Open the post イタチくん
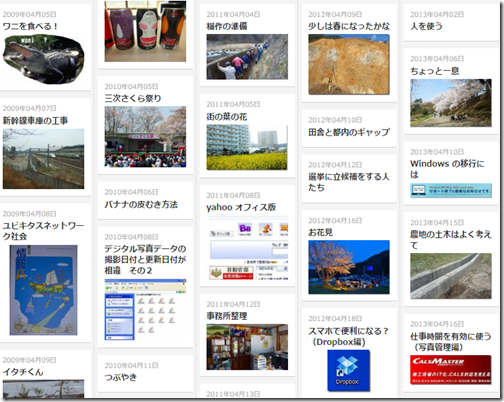The width and height of the screenshot is (504, 402). point(23,372)
